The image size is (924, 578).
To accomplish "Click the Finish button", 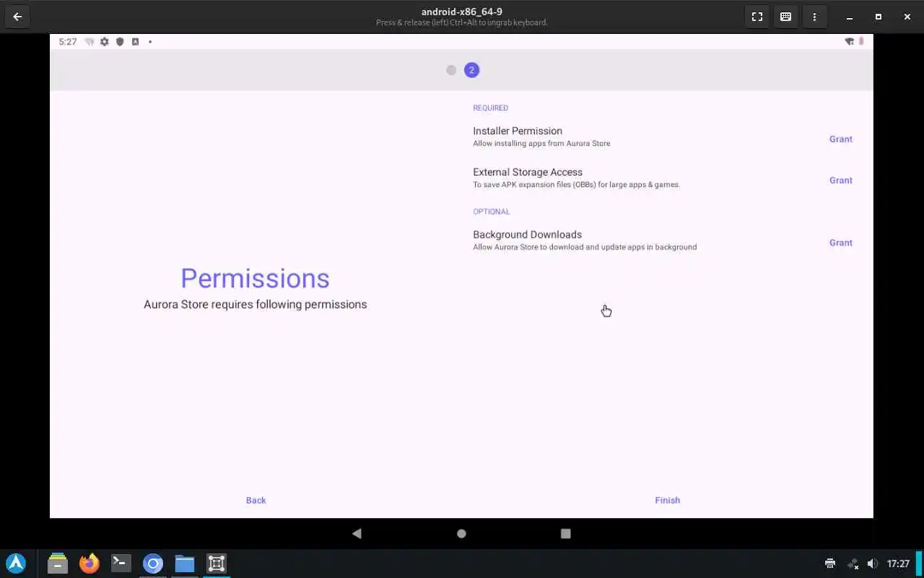I will 667,500.
